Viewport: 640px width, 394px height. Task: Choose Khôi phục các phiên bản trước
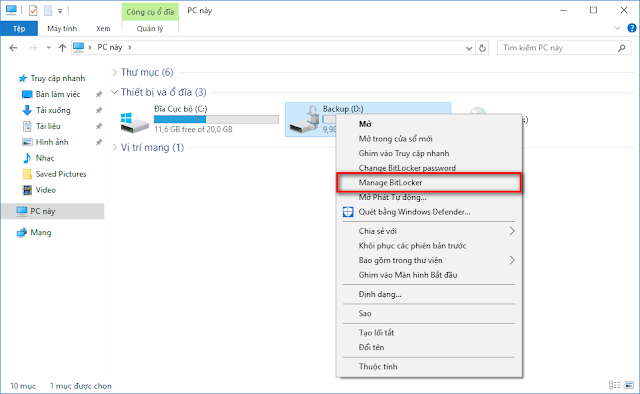pos(429,245)
